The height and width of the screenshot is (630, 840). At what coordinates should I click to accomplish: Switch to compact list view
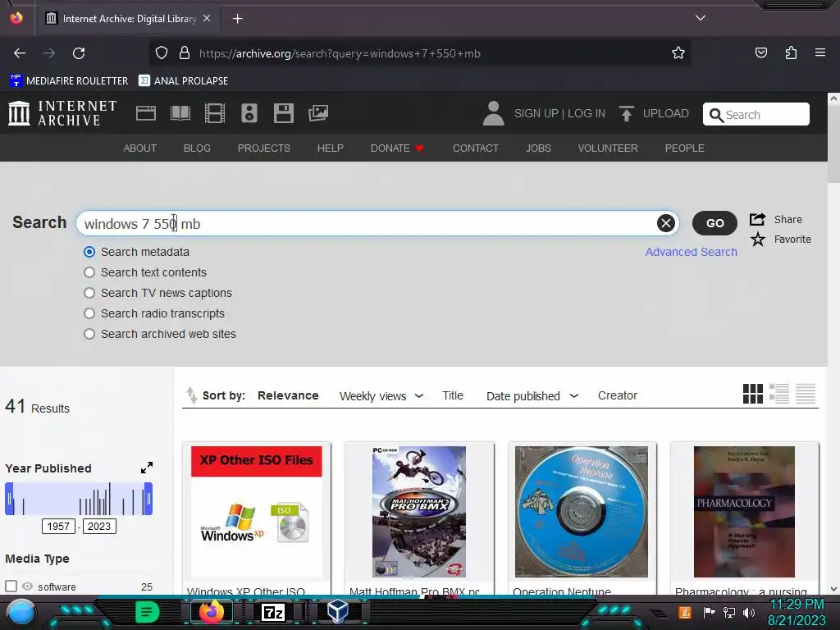(x=806, y=394)
